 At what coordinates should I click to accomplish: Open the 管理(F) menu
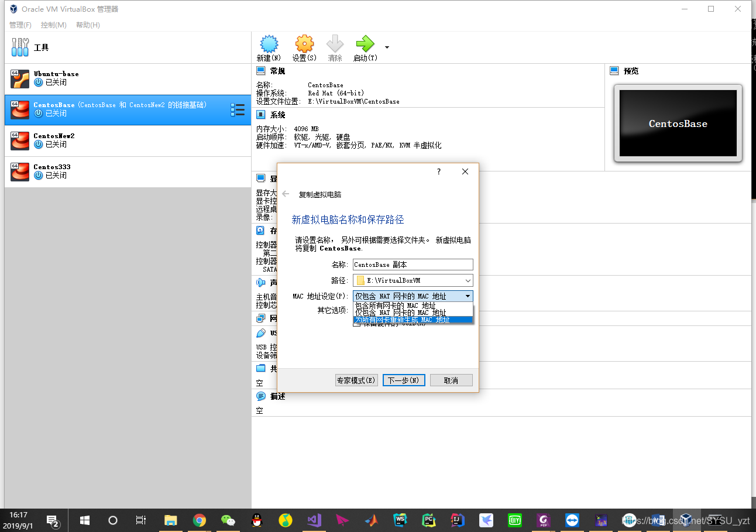(20, 25)
